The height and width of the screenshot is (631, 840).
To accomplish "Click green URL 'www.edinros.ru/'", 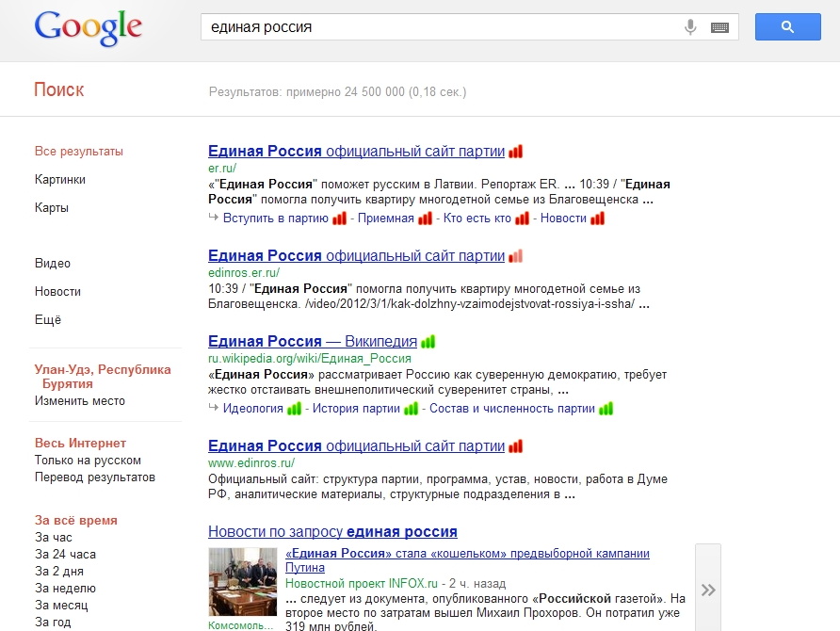I will pyautogui.click(x=251, y=462).
